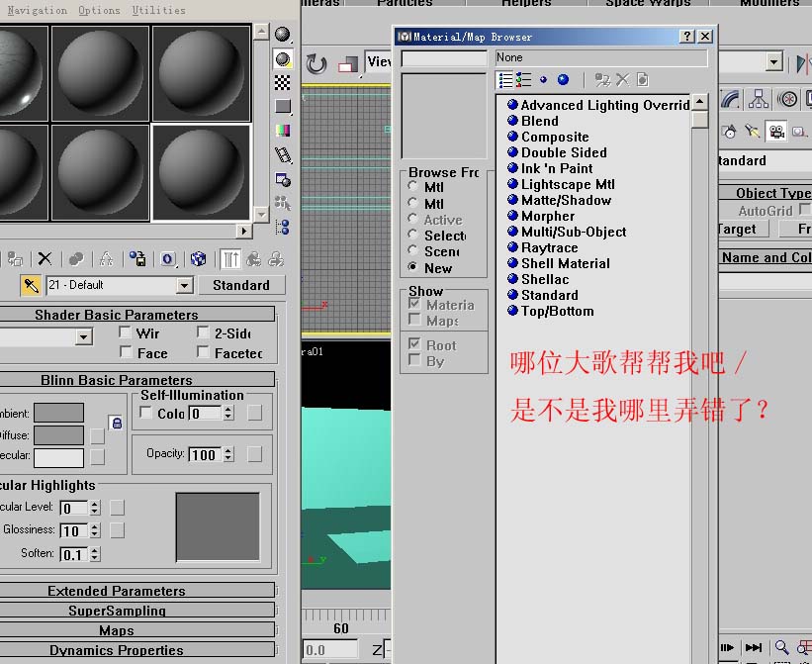Viewport: 812px width, 664px height.
Task: Expand the Maps rollout
Action: [136, 630]
